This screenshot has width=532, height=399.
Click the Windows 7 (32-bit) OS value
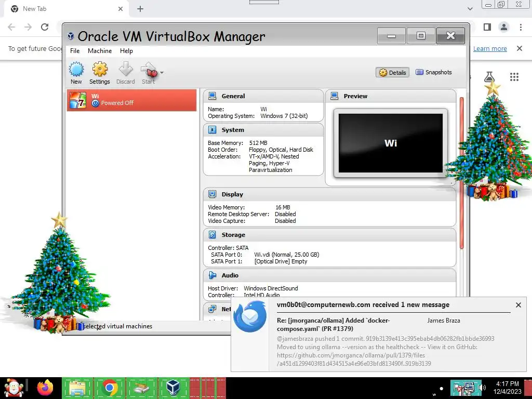point(284,116)
